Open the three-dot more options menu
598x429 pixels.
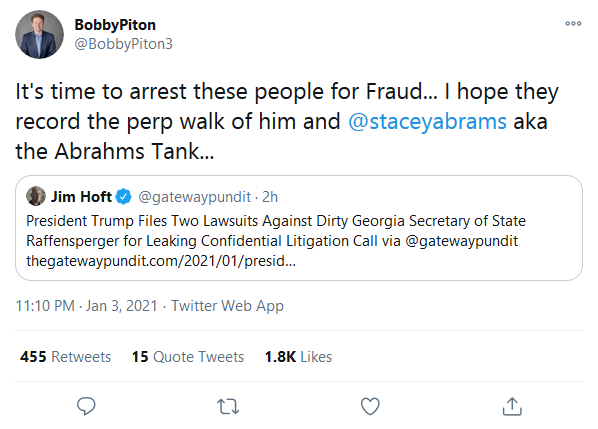tap(573, 24)
